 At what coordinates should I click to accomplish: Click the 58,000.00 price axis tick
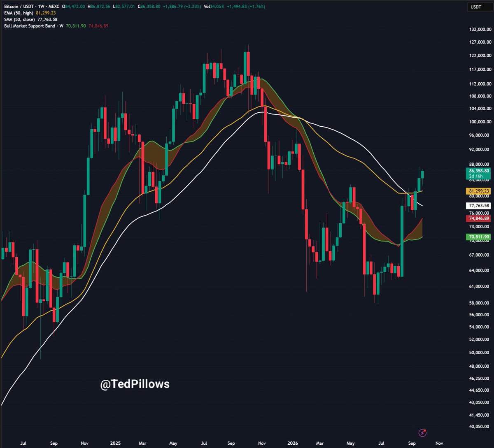[479, 304]
